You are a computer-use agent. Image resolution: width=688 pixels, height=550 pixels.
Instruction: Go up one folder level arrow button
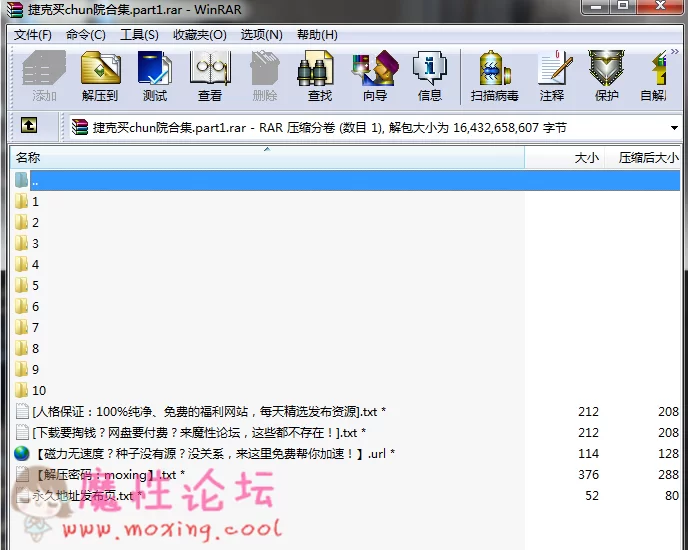click(29, 126)
